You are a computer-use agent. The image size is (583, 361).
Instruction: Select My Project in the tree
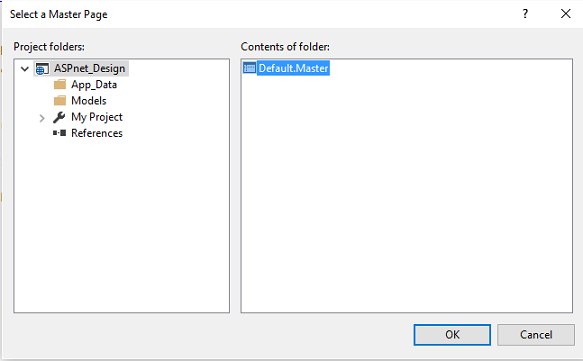point(97,117)
